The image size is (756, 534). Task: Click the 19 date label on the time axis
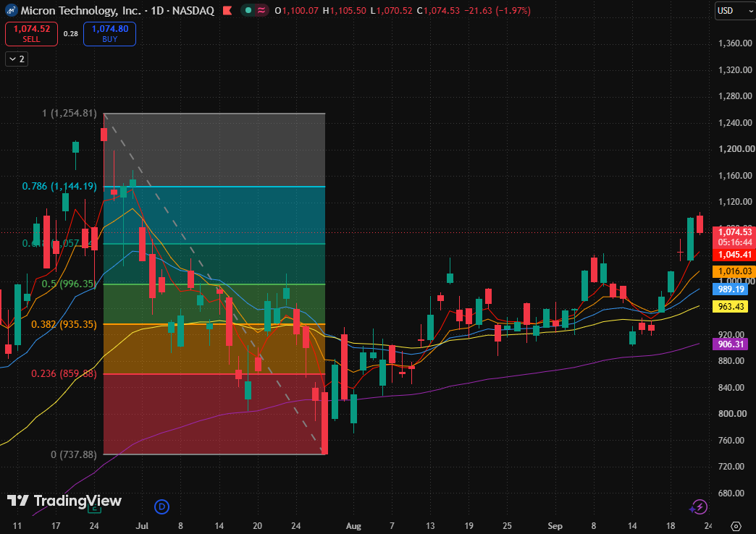point(469,526)
